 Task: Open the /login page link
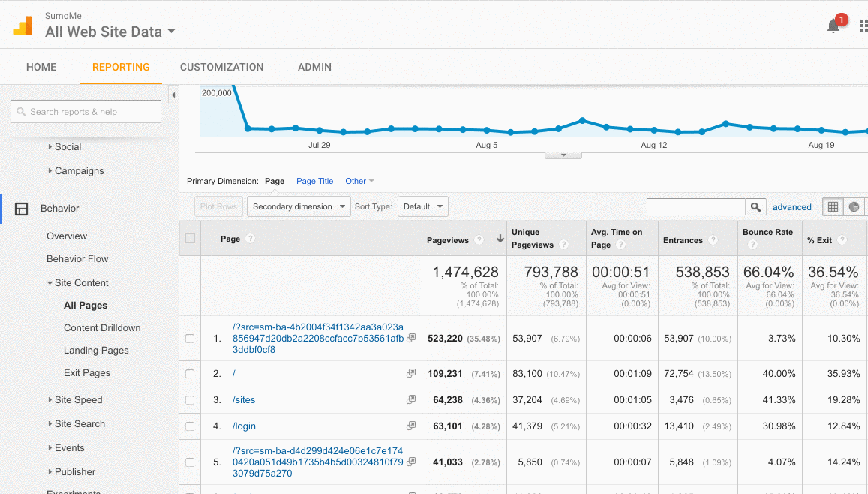click(x=244, y=426)
